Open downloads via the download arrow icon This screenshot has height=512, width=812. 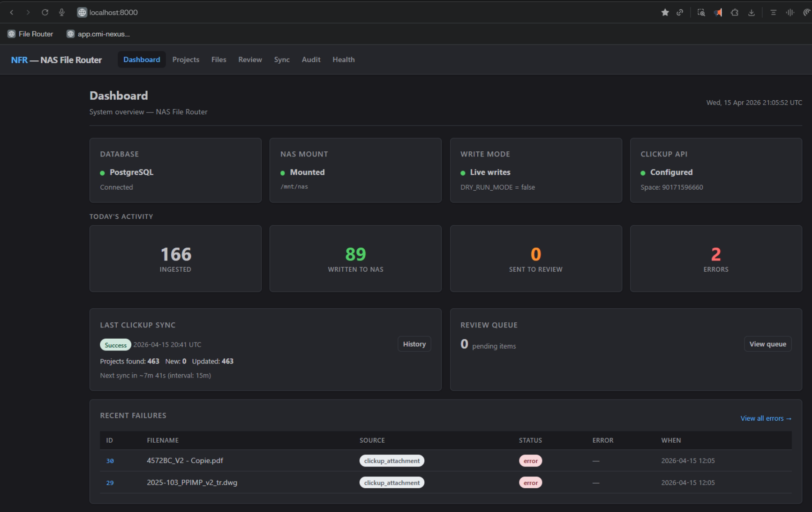752,13
